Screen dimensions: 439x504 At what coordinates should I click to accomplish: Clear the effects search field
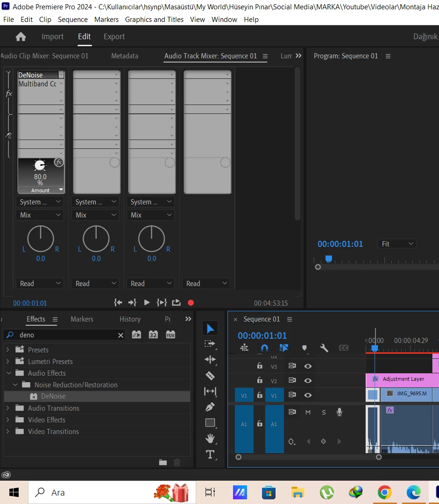[x=120, y=335]
